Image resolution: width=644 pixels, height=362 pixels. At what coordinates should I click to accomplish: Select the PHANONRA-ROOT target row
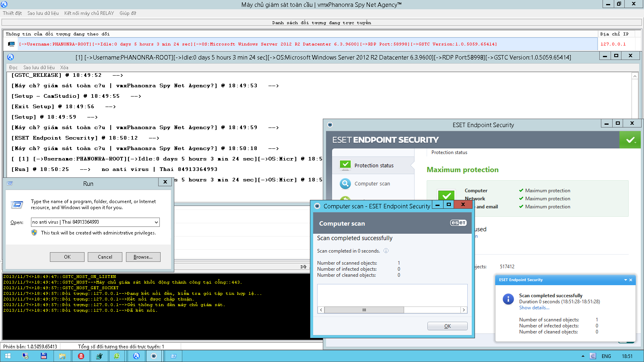[300, 44]
